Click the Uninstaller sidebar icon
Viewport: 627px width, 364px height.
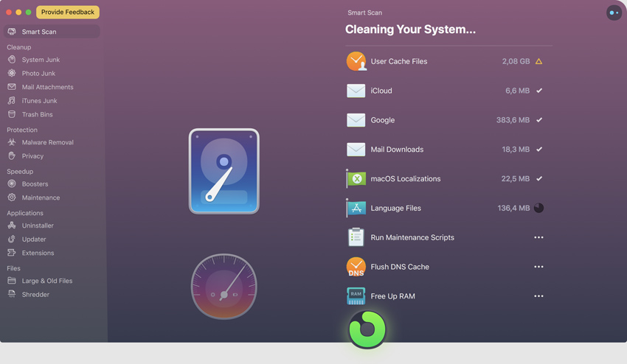(12, 225)
